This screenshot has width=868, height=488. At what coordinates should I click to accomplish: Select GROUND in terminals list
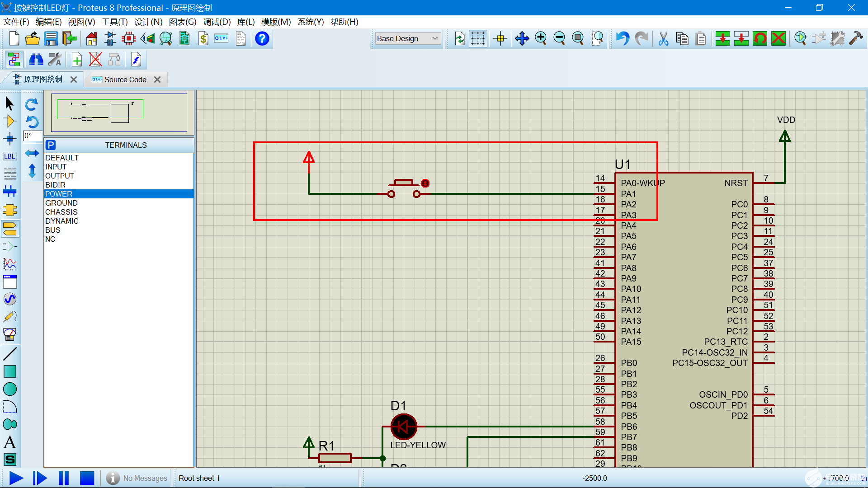[61, 203]
